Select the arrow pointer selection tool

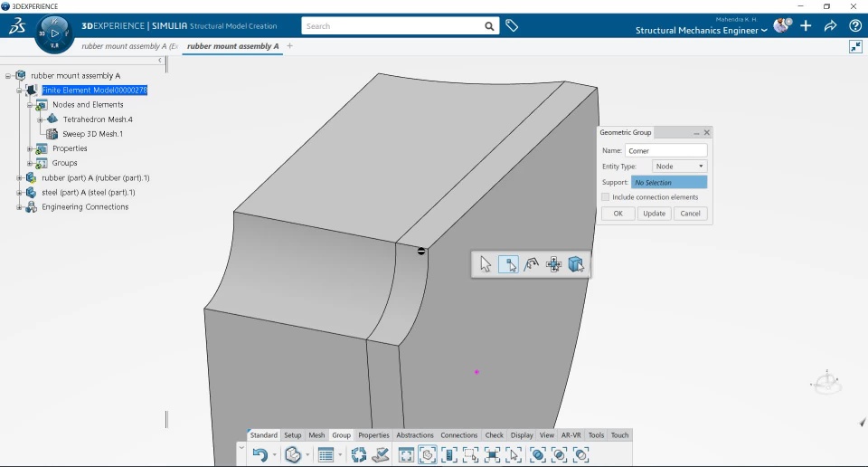486,264
